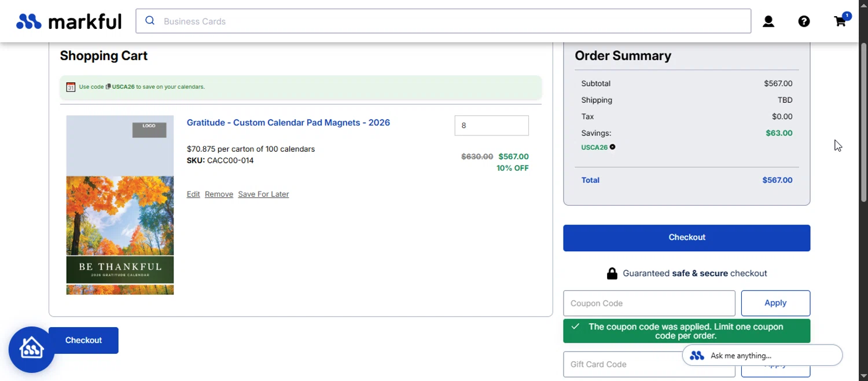Remove the calendar from the cart
Viewport: 868px width, 381px height.
tap(219, 195)
